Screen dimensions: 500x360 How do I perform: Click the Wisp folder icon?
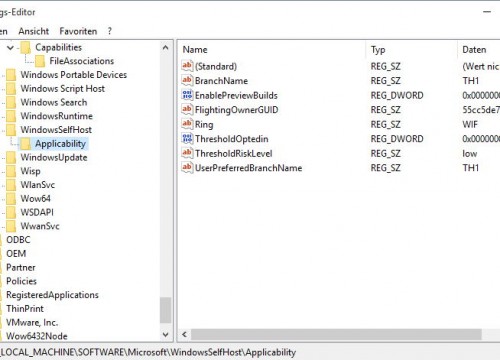coord(11,171)
